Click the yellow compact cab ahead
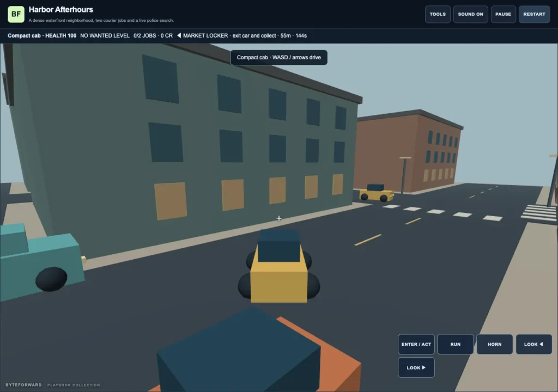Screen dimensions: 558x392 coord(278,266)
